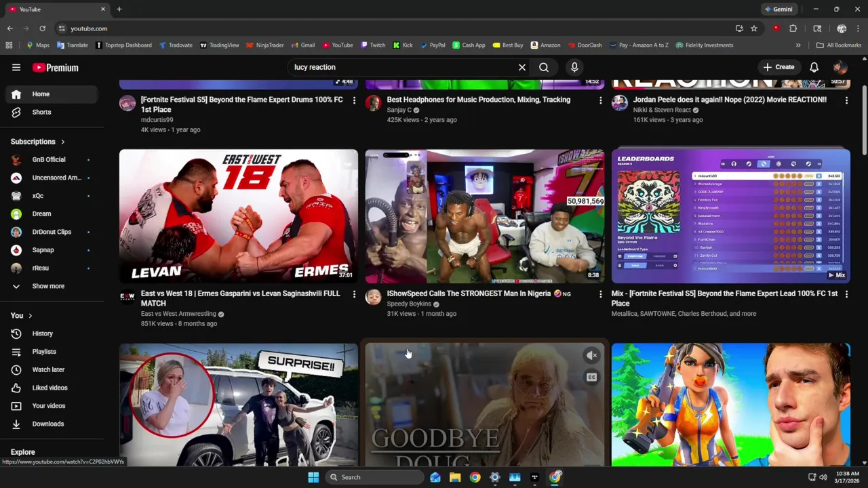Viewport: 868px width, 488px height.
Task: Open menu for Nope Movie Reaction video
Action: pos(846,100)
